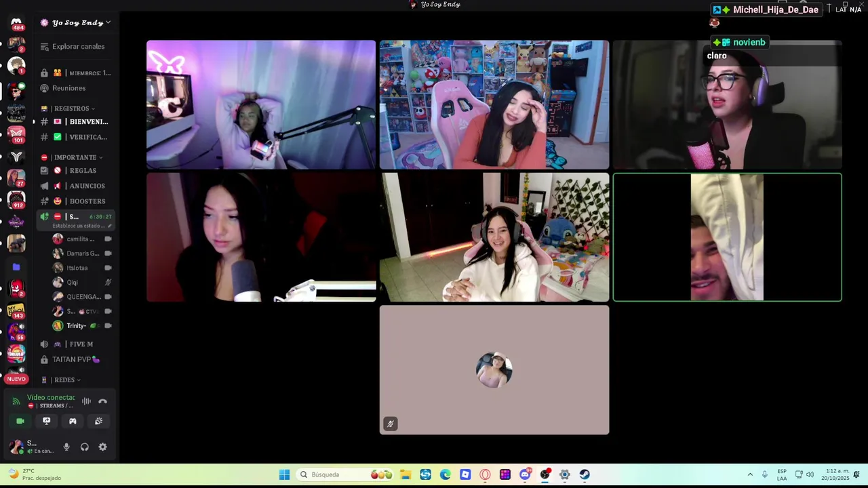
Task: Click the Video conectado connection status
Action: pos(51,397)
